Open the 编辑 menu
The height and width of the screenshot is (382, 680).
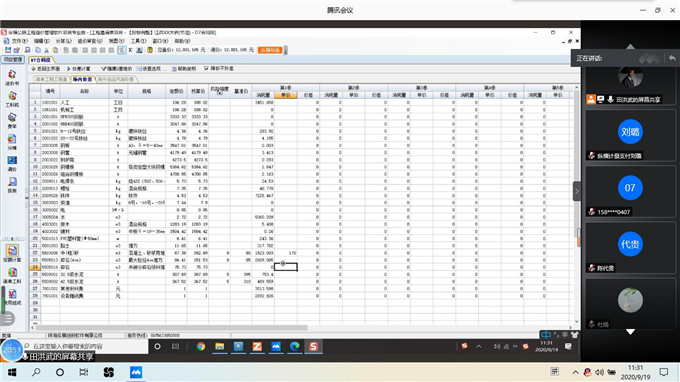pos(42,41)
